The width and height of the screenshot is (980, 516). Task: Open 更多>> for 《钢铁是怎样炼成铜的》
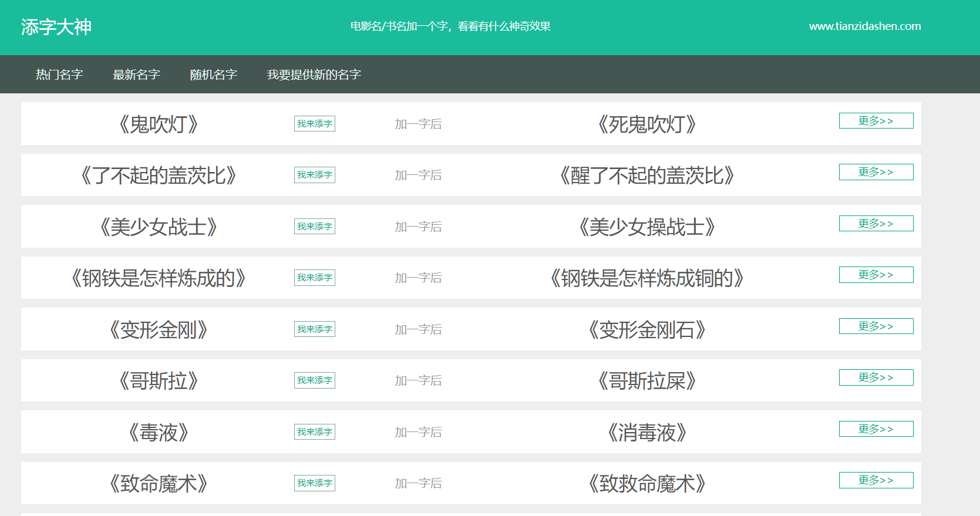coord(876,275)
